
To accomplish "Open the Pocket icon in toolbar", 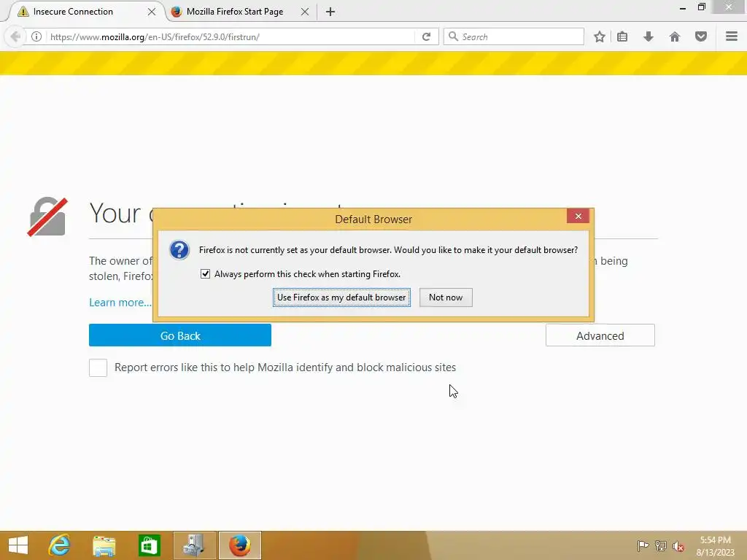I will tap(701, 36).
